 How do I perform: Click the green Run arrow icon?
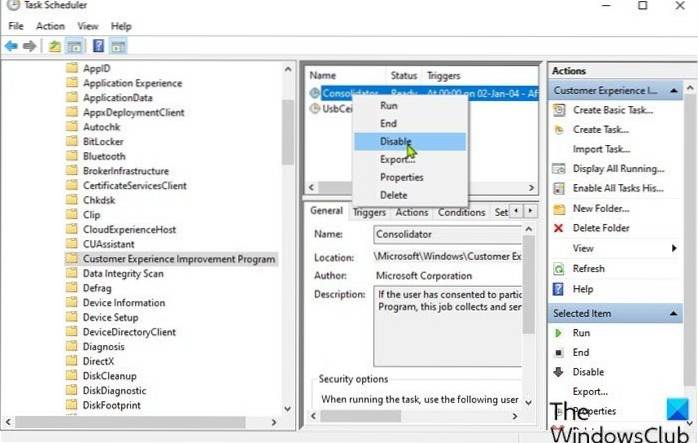[558, 333]
